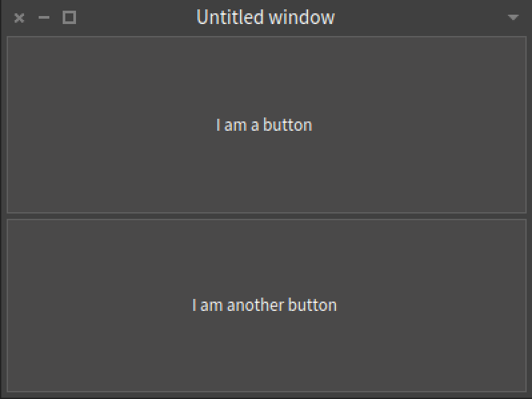Click the 'I am a button' label text
Viewport: 532px width, 399px height.
coord(264,125)
